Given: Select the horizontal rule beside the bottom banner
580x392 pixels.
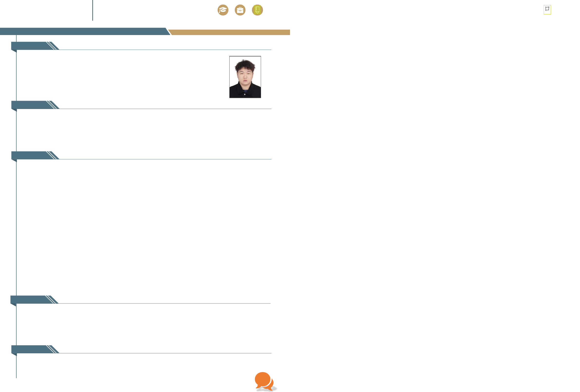Looking at the screenshot, I should tap(165, 353).
